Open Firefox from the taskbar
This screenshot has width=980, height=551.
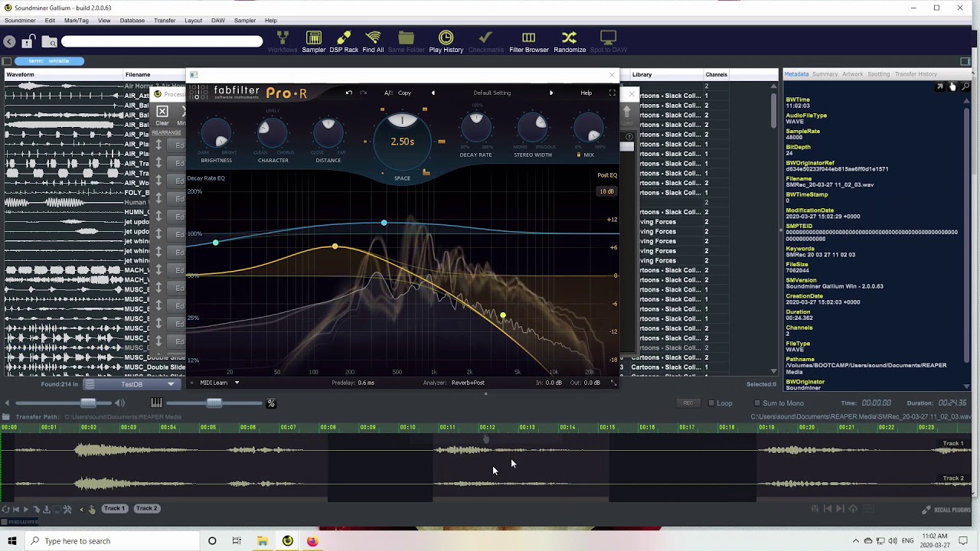click(x=312, y=541)
